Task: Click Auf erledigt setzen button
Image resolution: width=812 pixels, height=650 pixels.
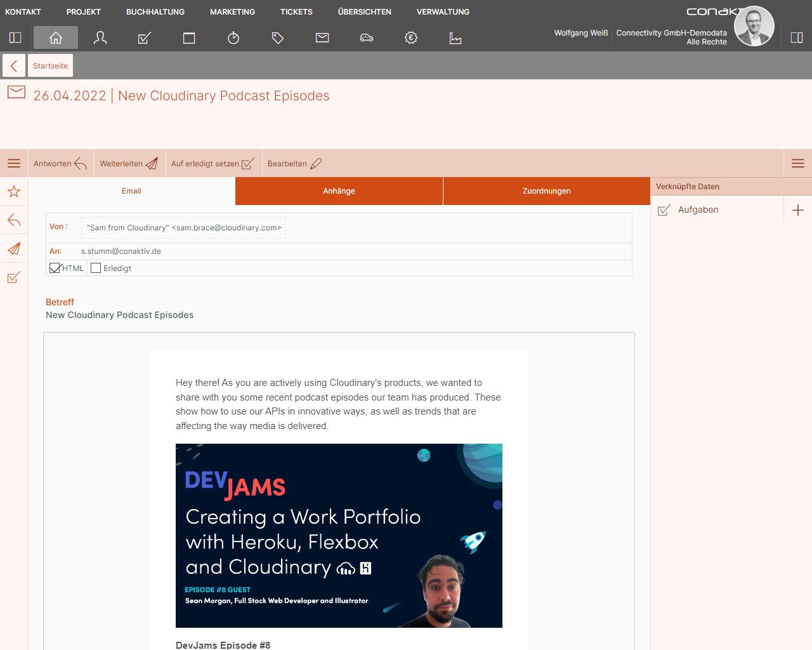Action: 213,164
